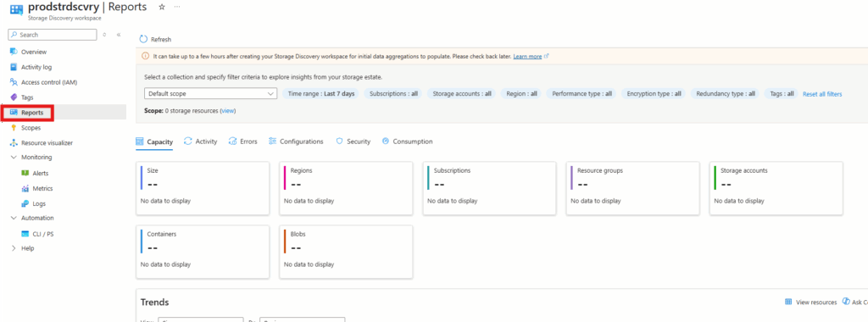Click the Reset all filters link
This screenshot has height=322, width=868.
822,94
